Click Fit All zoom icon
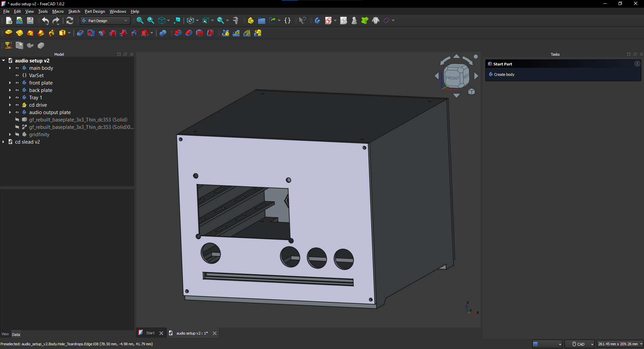Image resolution: width=644 pixels, height=349 pixels. 140,20
